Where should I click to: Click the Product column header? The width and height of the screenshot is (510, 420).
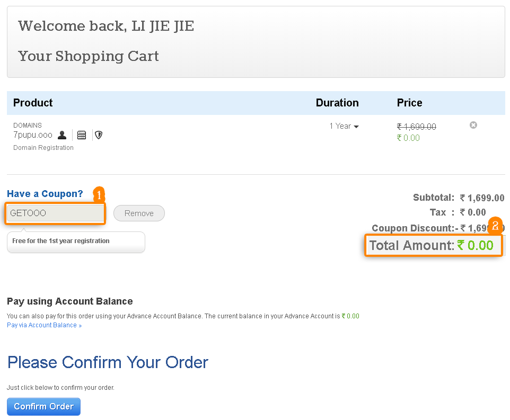pyautogui.click(x=33, y=103)
